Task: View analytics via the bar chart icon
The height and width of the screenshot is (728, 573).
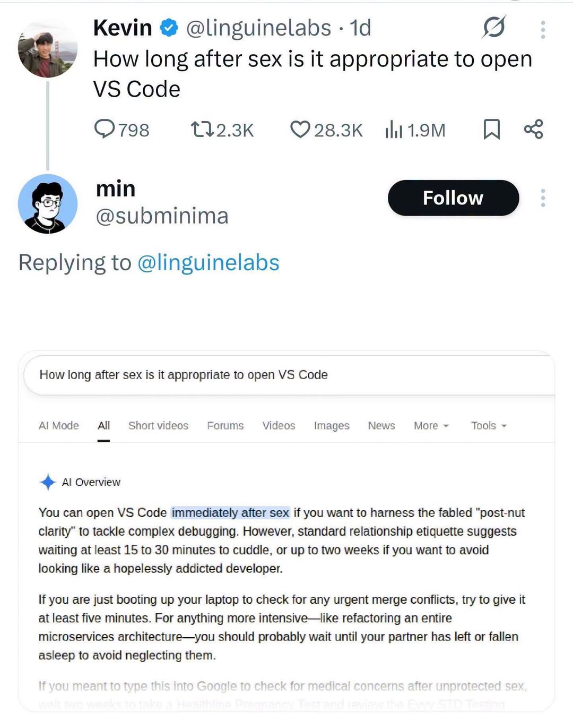Action: pos(394,129)
